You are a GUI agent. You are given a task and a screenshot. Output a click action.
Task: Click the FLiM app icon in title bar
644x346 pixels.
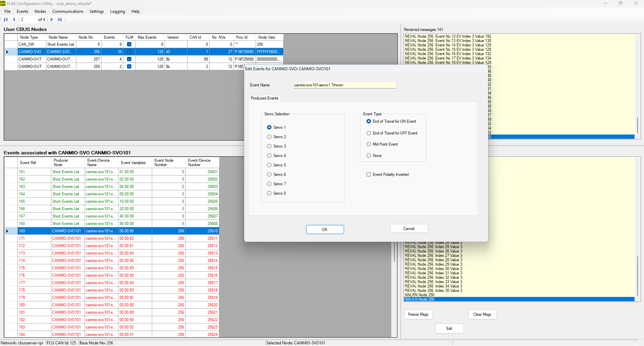3,3
